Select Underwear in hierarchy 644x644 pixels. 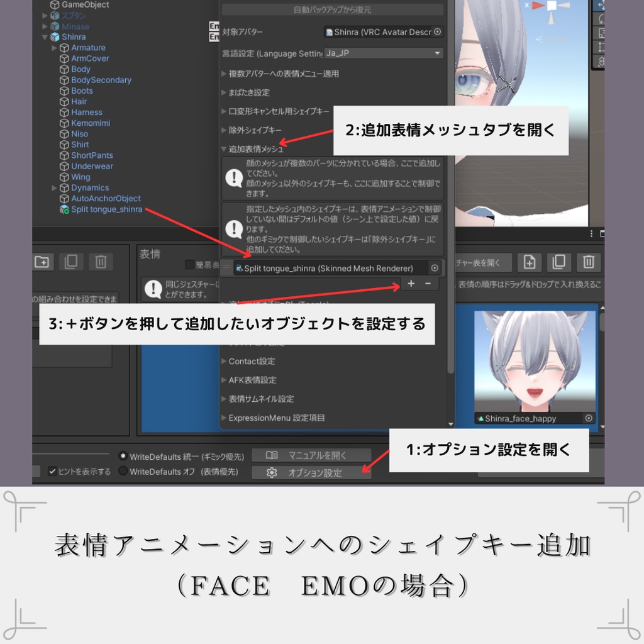coord(92,166)
